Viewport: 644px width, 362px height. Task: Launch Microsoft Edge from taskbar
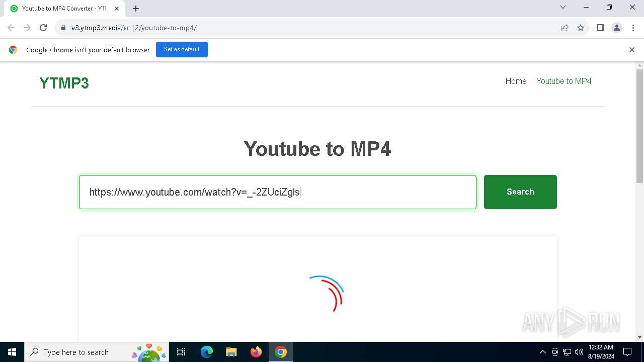click(207, 352)
